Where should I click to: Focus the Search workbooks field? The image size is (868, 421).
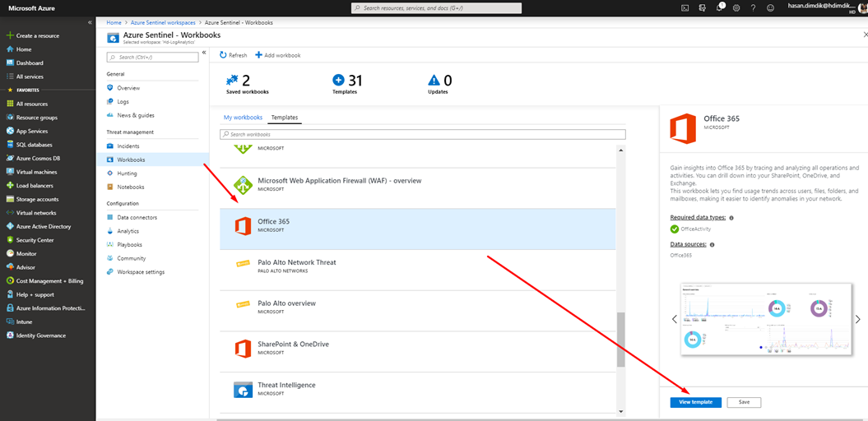point(422,134)
